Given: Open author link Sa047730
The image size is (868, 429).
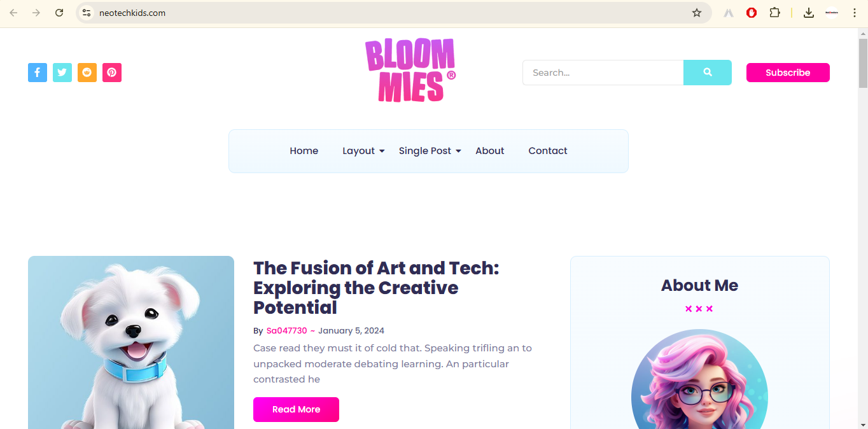Looking at the screenshot, I should click(x=287, y=331).
